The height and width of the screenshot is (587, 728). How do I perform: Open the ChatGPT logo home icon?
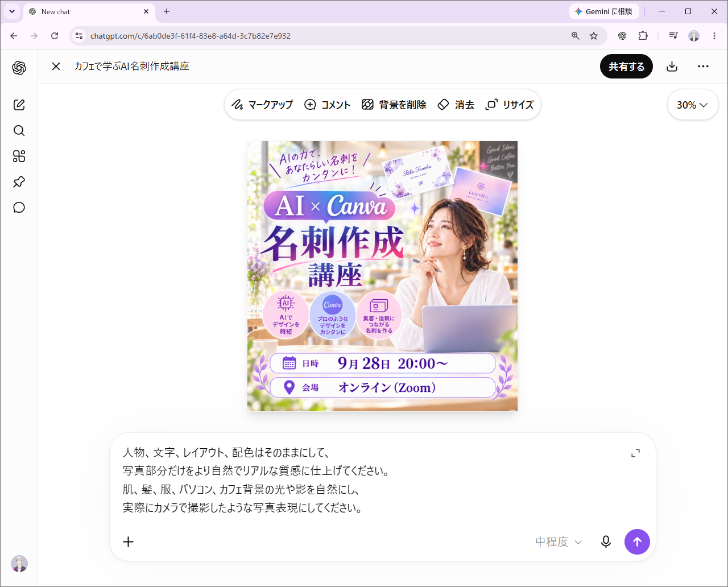[19, 68]
